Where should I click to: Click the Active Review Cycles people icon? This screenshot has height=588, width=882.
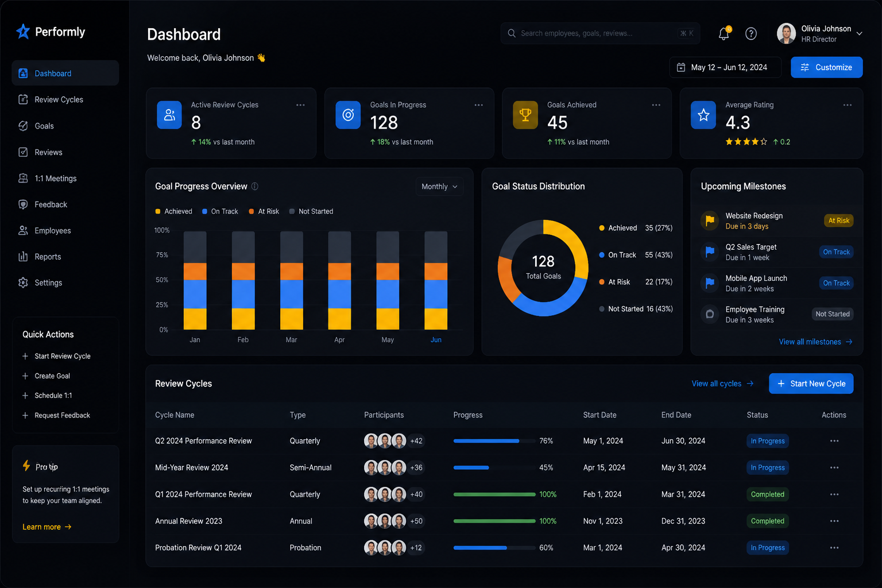click(x=169, y=115)
